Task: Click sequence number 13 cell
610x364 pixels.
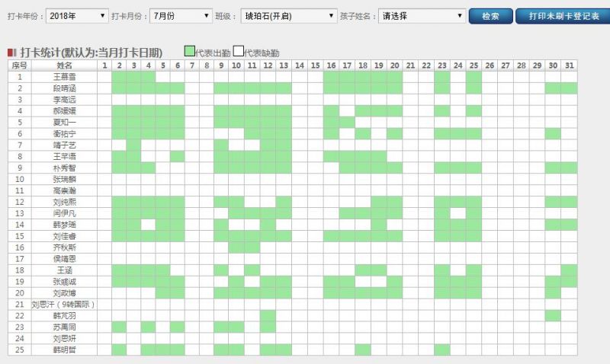Action: [x=20, y=213]
